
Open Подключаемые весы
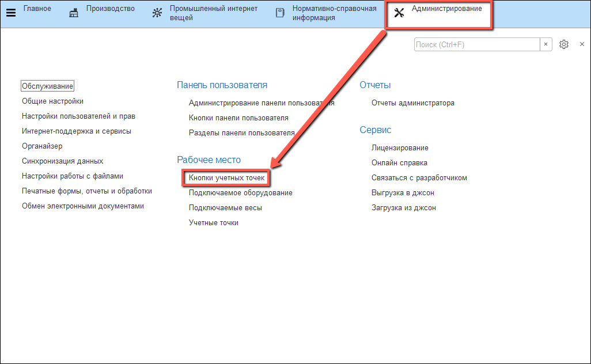pos(225,207)
